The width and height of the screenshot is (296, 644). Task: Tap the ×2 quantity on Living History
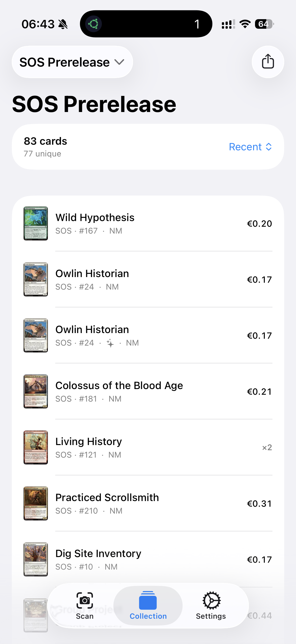(267, 447)
